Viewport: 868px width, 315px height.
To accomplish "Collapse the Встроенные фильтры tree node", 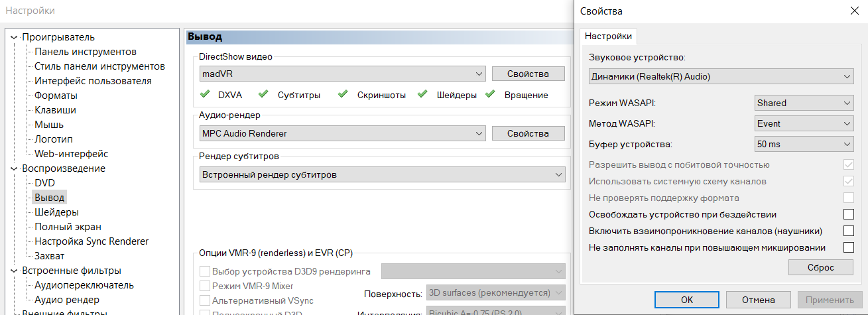I will (14, 271).
